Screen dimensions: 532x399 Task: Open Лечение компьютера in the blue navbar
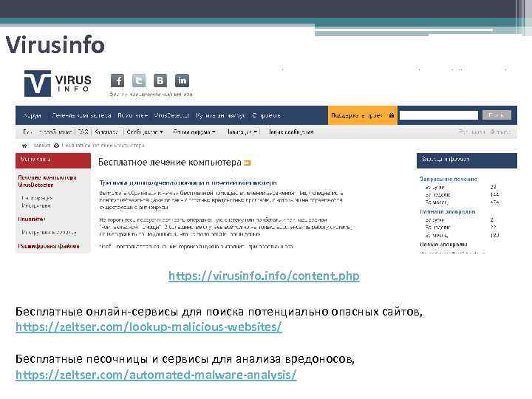[x=81, y=115]
